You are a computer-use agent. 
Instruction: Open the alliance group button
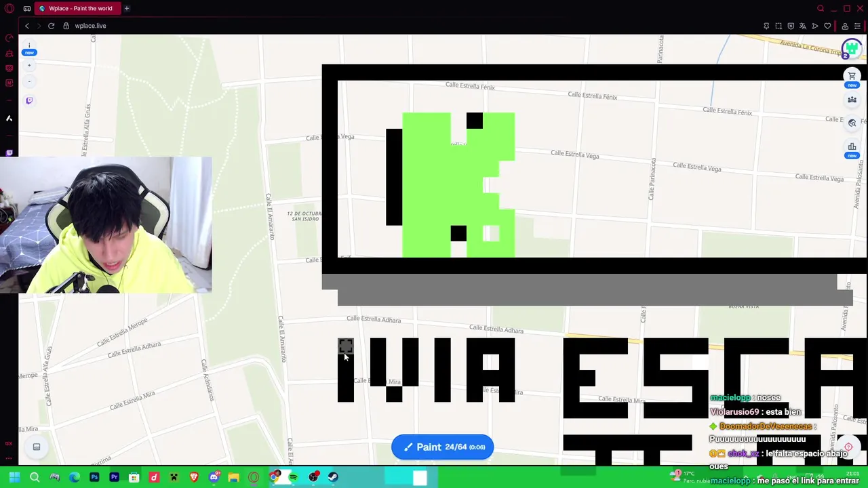click(x=852, y=100)
